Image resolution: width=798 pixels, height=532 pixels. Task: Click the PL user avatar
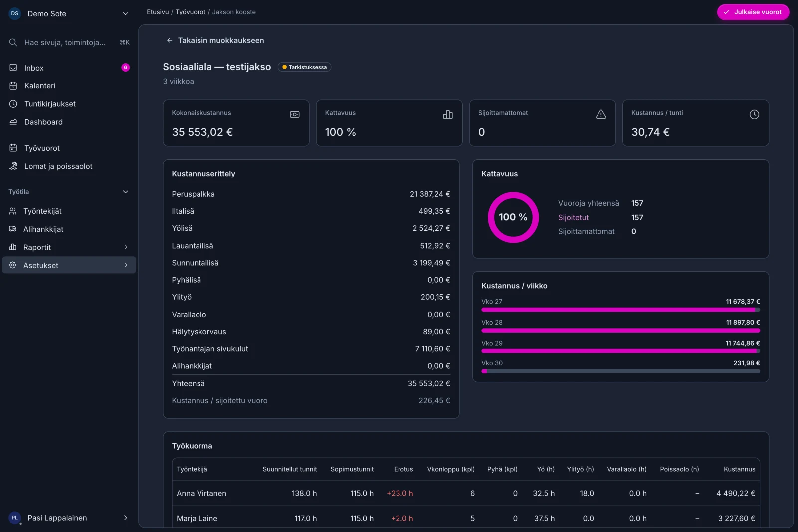pos(15,518)
